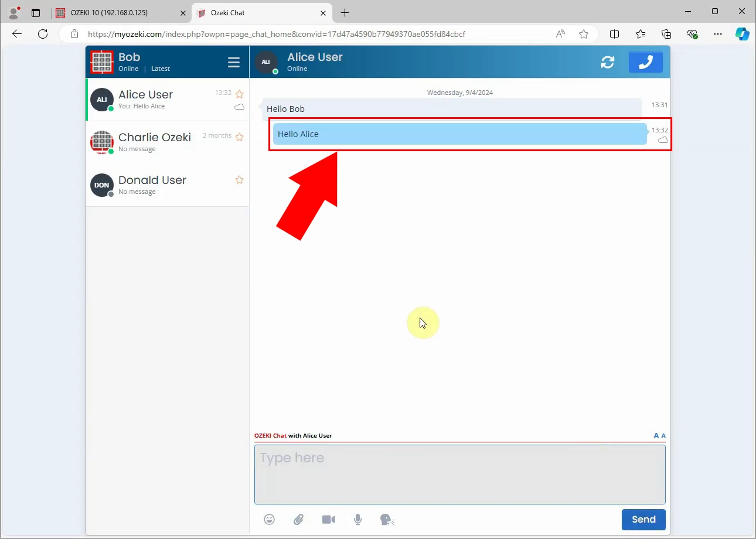The image size is (756, 539).
Task: Open the emoji picker
Action: pyautogui.click(x=269, y=519)
